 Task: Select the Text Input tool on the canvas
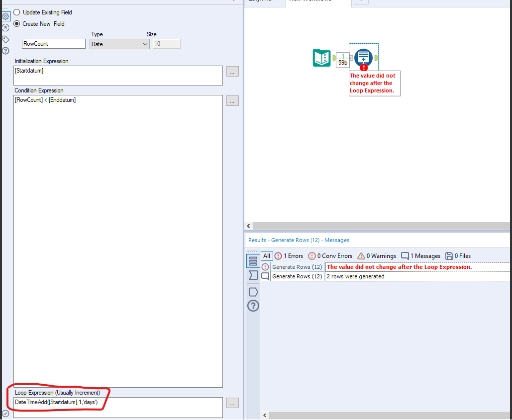321,58
